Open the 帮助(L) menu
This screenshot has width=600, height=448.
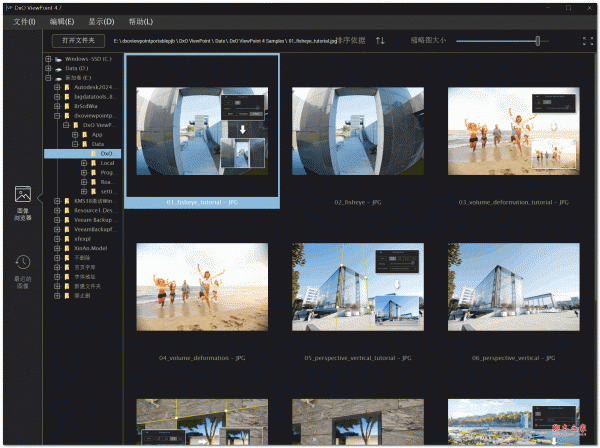click(141, 22)
